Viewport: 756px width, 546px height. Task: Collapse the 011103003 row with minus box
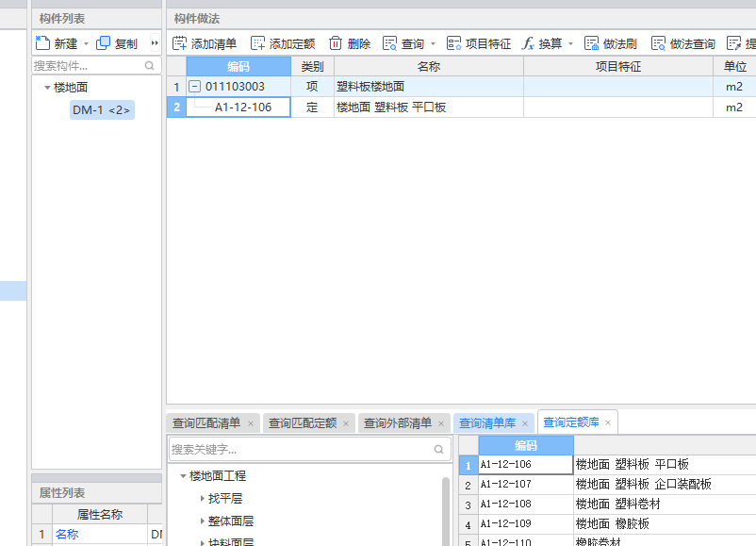(x=194, y=87)
